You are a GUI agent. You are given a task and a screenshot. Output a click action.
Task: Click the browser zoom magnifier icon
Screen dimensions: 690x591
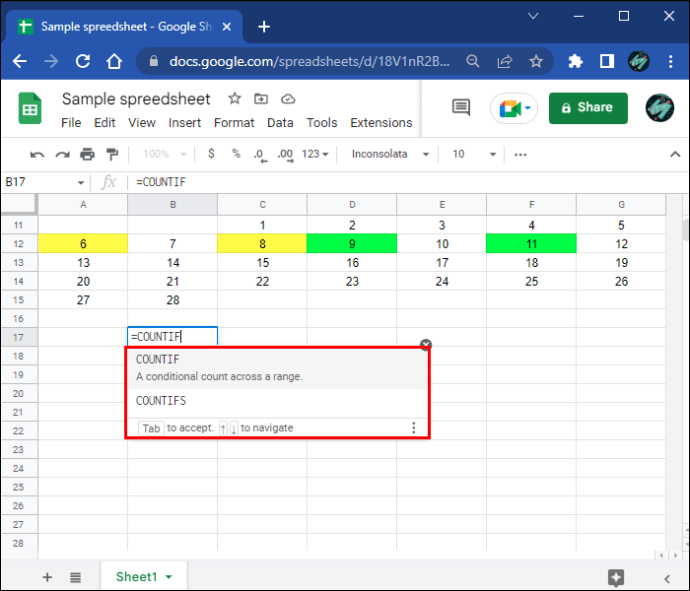pos(473,61)
